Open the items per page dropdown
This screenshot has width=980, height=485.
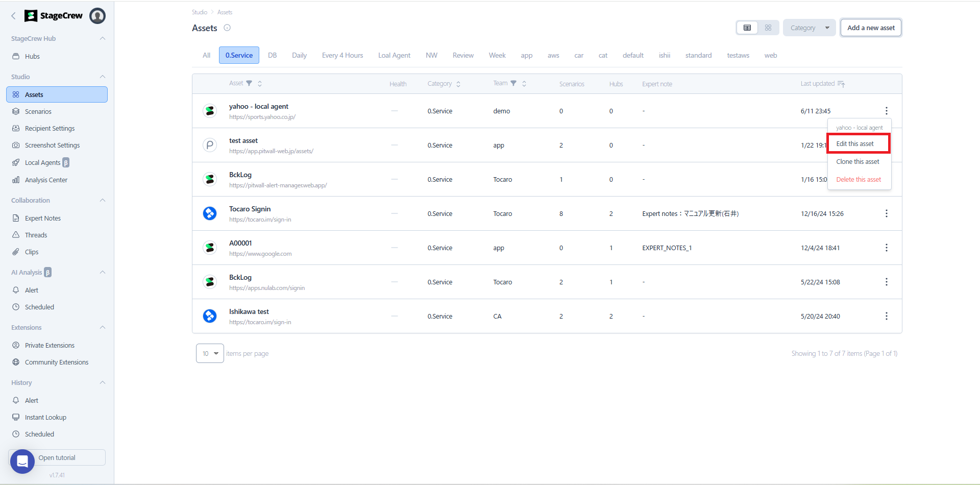pyautogui.click(x=210, y=353)
